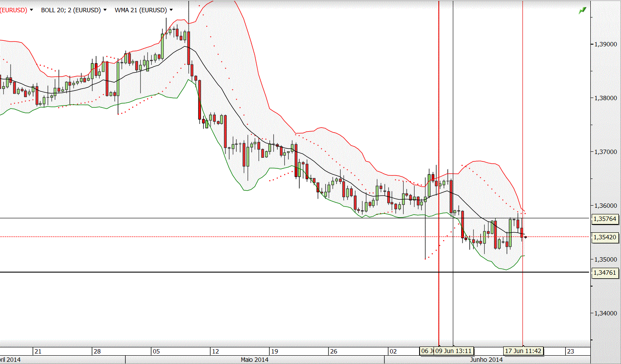This screenshot has width=621, height=364.
Task: Click date 19 on the time axis
Action: click(275, 351)
